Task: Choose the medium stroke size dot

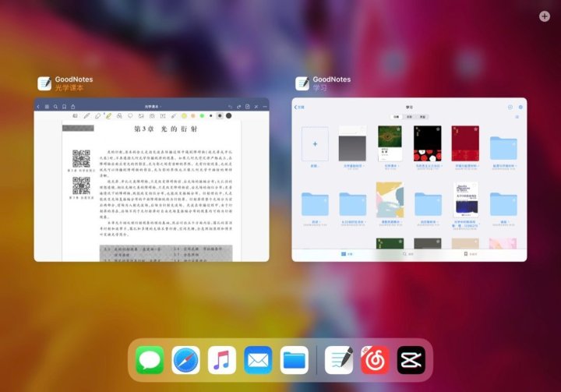Action: 220,116
